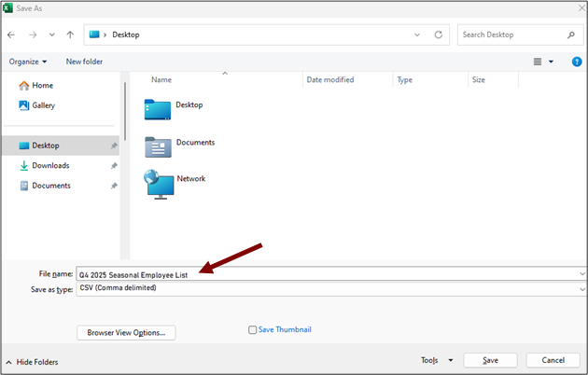Click the Back navigation arrow
The height and width of the screenshot is (375, 588).
tap(11, 35)
